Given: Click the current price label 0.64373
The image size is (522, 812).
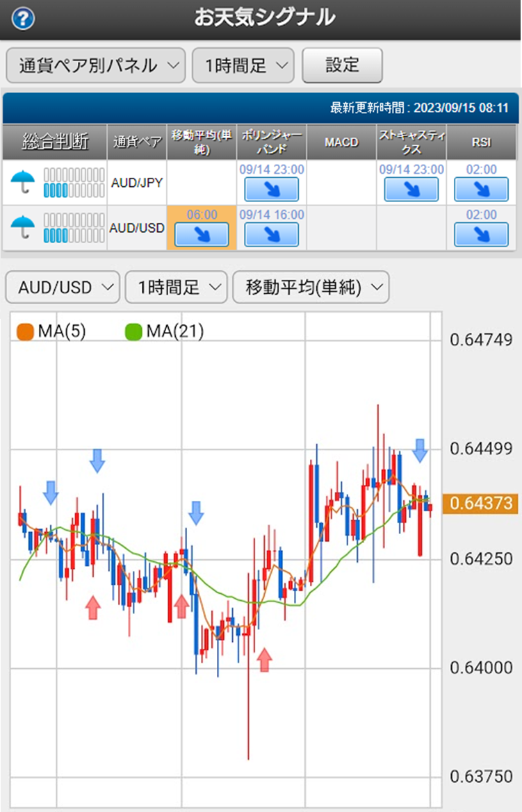Looking at the screenshot, I should pos(480,503).
